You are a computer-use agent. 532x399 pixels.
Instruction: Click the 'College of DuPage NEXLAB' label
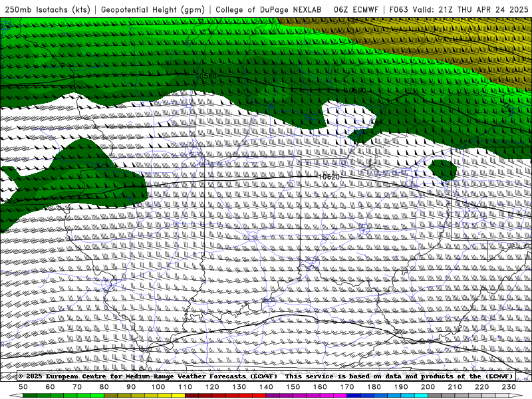click(269, 9)
